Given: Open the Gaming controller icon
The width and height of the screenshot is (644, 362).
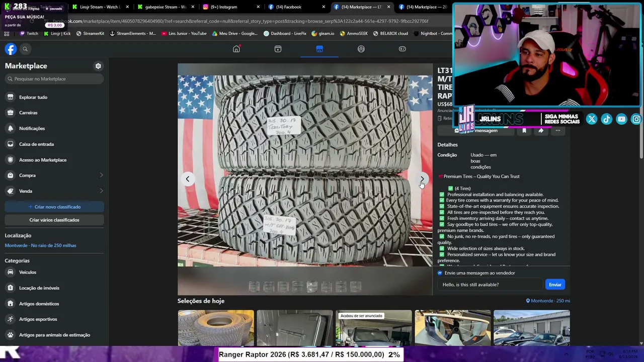Looking at the screenshot, I should click(x=403, y=49).
